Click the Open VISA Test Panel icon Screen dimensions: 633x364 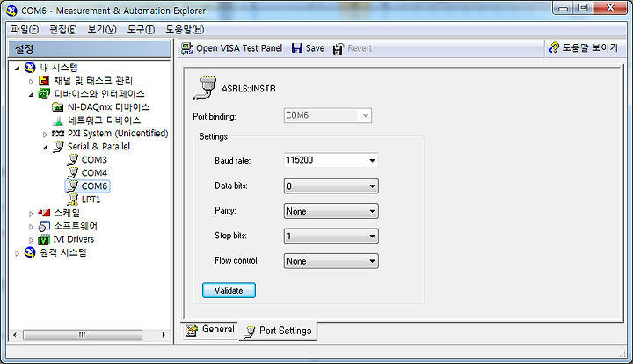(x=187, y=48)
